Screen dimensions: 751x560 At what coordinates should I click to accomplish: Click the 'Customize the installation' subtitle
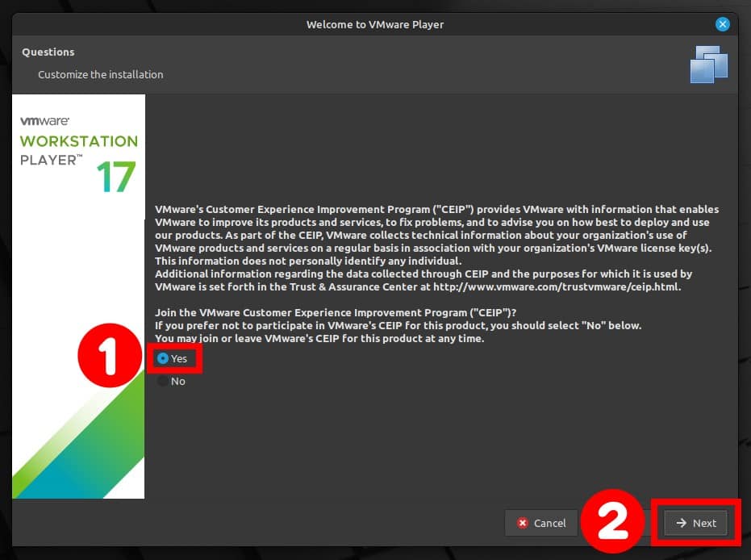pyautogui.click(x=101, y=75)
